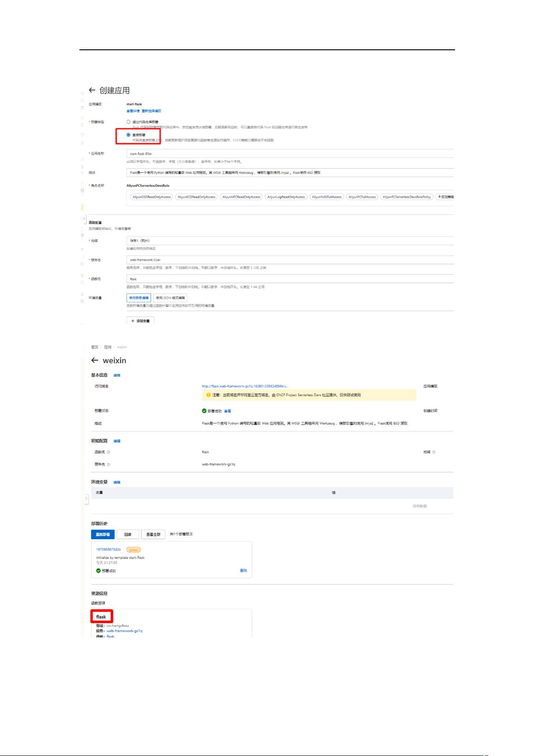Switch to 使用表单编辑 mode
535x756 pixels.
139,297
